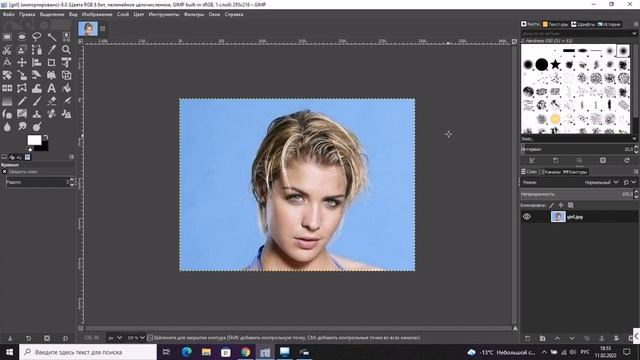Switch to the Каналы tab
This screenshot has width=640, height=360.
(551, 172)
